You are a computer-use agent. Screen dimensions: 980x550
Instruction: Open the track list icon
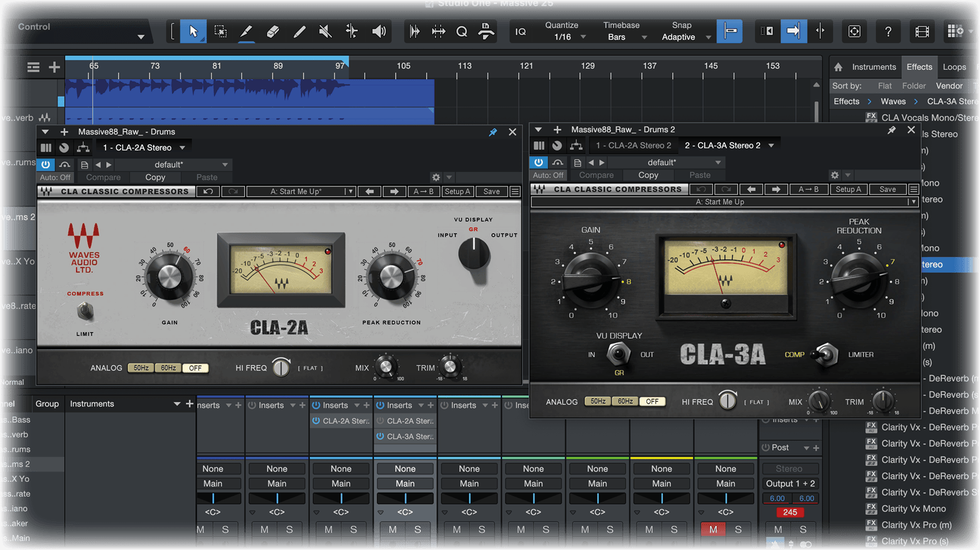(33, 67)
